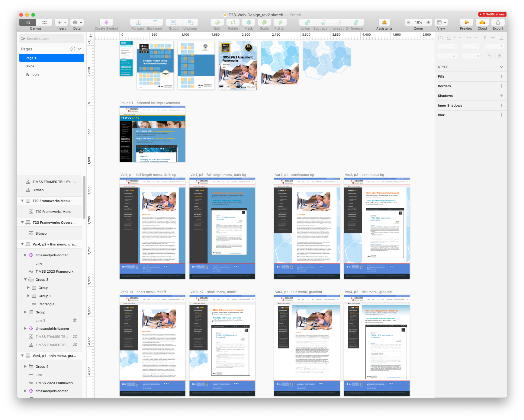
Task: Select the Var4, p1 thin menu gradient artboard
Action: click(x=307, y=346)
